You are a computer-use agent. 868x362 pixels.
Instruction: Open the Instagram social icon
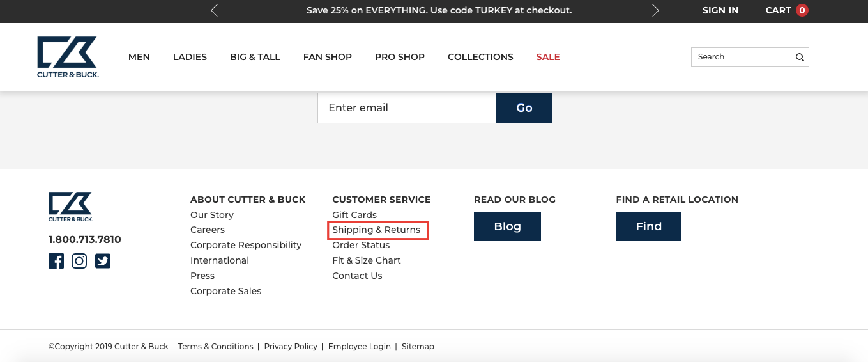click(79, 261)
